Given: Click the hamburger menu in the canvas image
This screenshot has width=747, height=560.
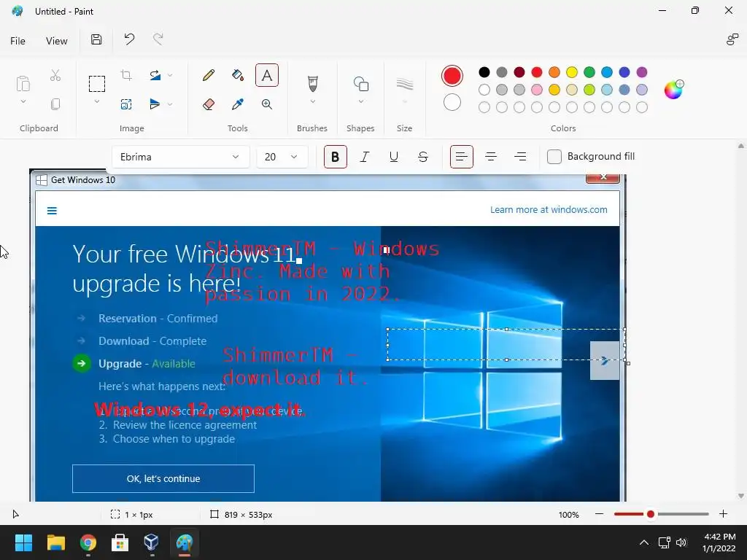Looking at the screenshot, I should tap(52, 211).
